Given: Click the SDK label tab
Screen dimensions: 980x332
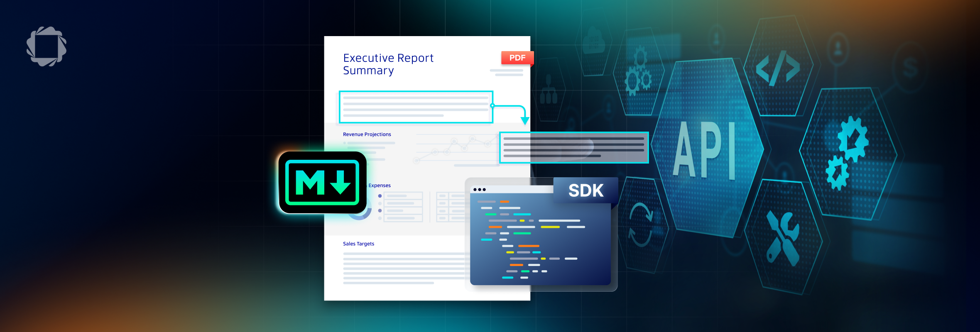Looking at the screenshot, I should click(x=586, y=190).
